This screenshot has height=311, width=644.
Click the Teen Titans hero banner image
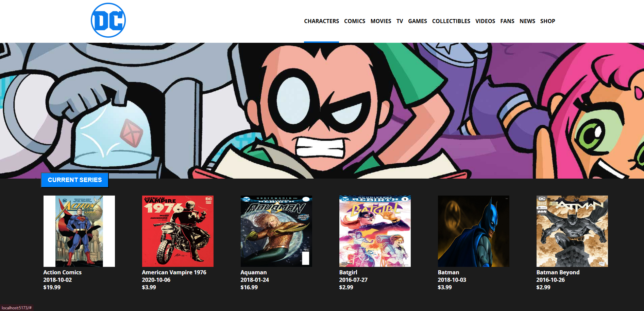click(322, 111)
